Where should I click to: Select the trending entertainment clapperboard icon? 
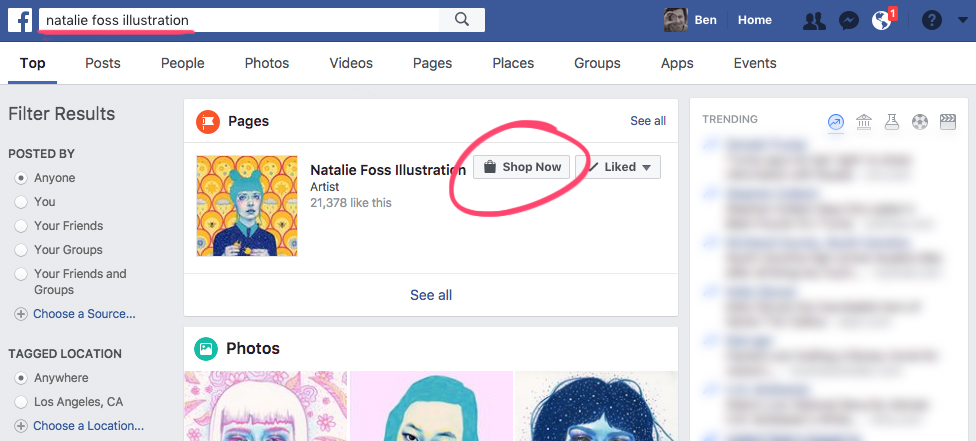click(947, 121)
